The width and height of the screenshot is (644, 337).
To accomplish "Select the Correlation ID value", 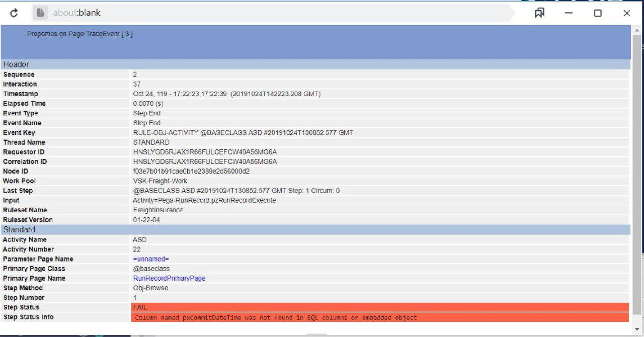I will coord(205,161).
